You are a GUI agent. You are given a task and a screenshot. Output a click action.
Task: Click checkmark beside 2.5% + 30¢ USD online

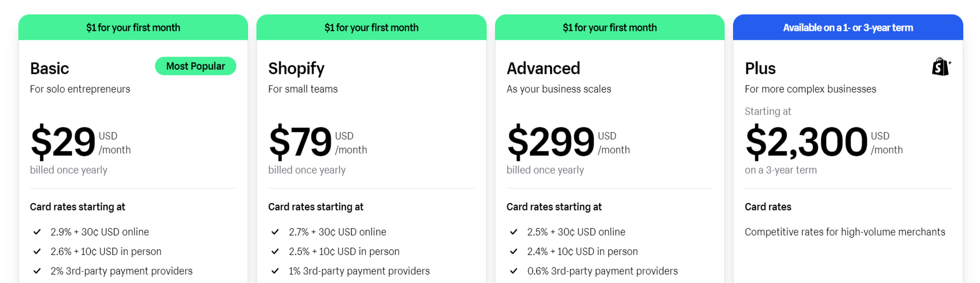(513, 232)
